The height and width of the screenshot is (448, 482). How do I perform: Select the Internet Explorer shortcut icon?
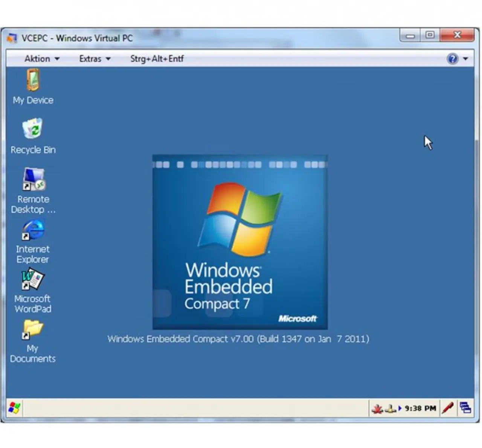[33, 229]
